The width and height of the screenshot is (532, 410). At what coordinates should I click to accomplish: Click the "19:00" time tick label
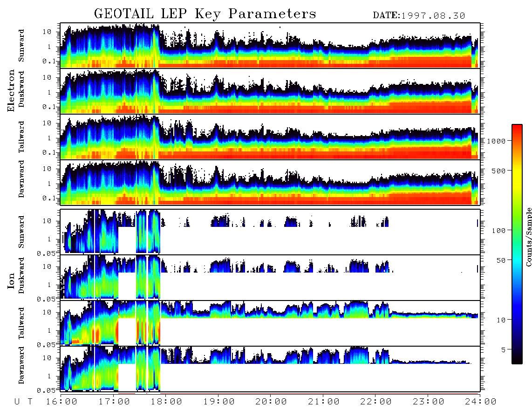[x=219, y=402]
